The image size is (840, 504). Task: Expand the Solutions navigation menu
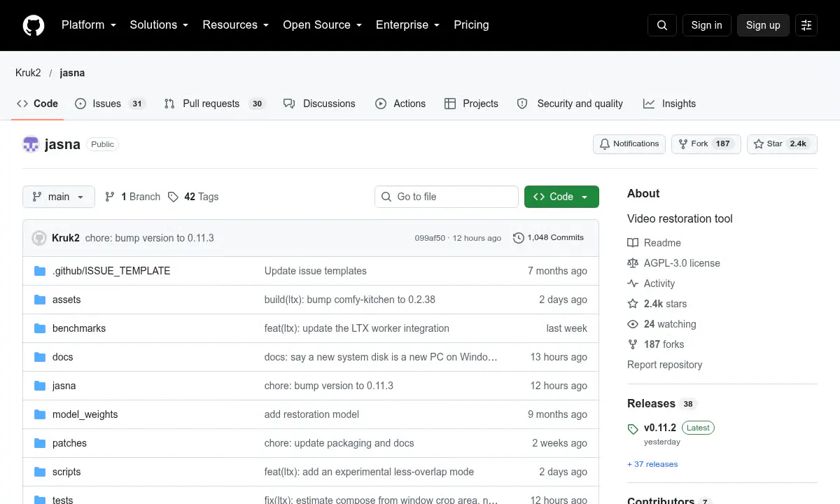coord(159,25)
